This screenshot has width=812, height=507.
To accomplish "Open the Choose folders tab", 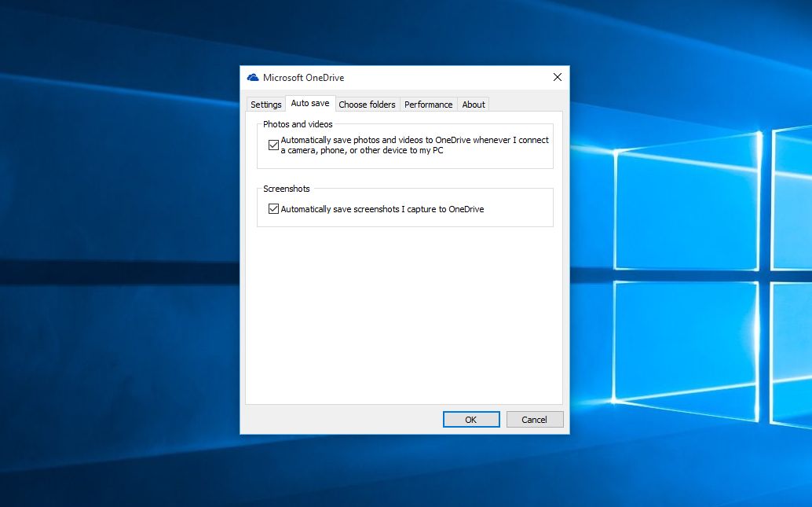I will [368, 105].
